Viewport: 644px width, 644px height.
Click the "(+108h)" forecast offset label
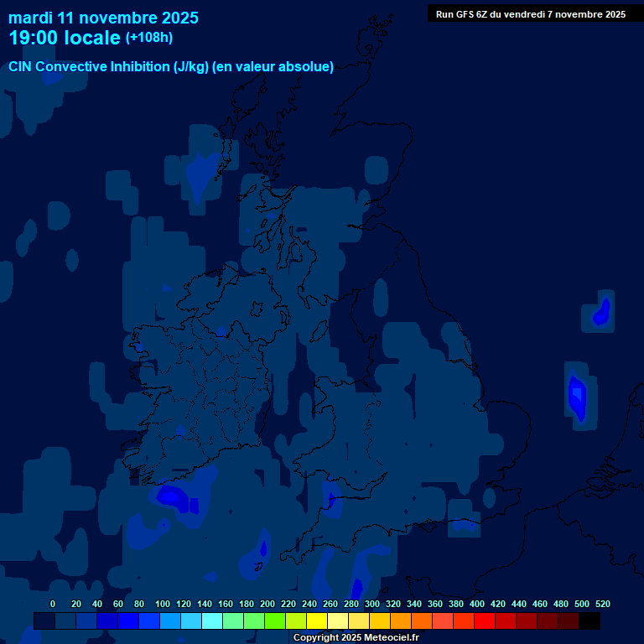pyautogui.click(x=148, y=38)
